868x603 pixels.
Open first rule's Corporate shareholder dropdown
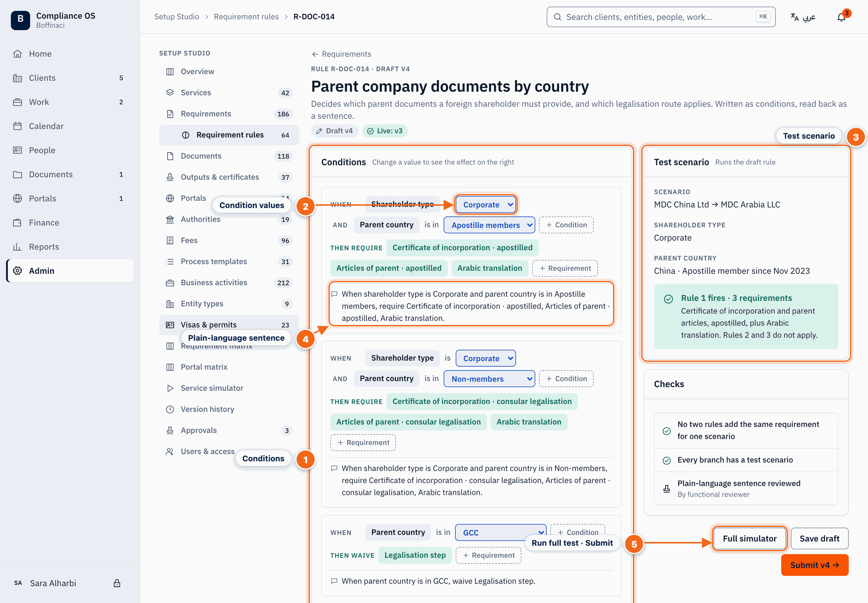(x=486, y=204)
